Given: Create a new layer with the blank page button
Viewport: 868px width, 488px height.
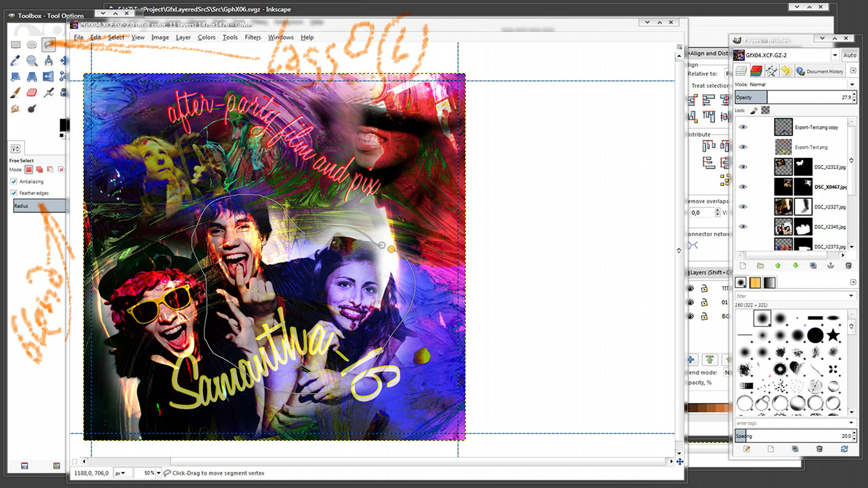Looking at the screenshot, I should click(x=742, y=265).
